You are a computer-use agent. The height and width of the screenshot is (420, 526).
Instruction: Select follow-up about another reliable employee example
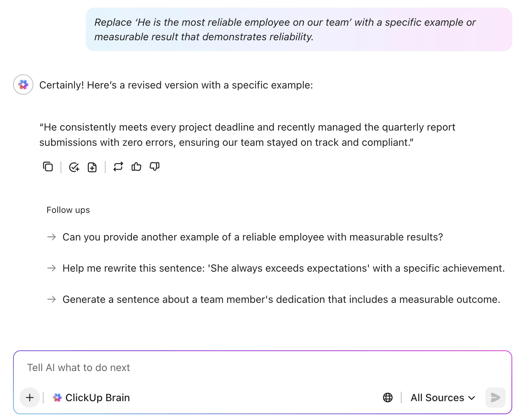[253, 237]
